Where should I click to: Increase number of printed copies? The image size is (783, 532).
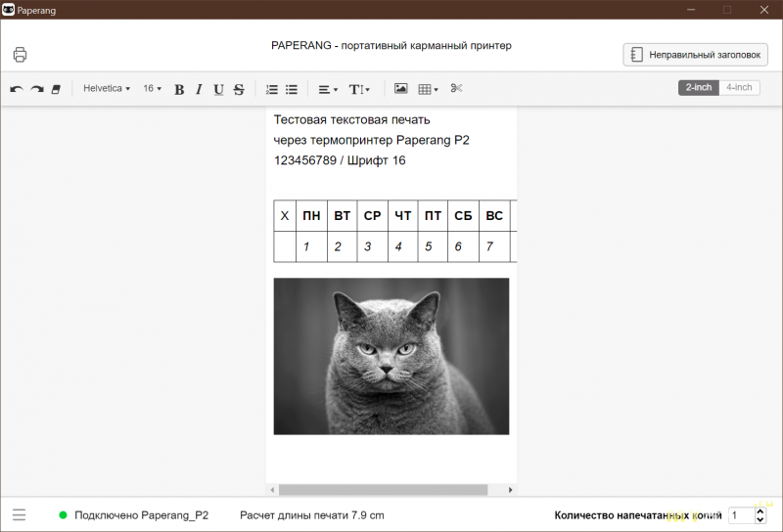[x=760, y=511]
